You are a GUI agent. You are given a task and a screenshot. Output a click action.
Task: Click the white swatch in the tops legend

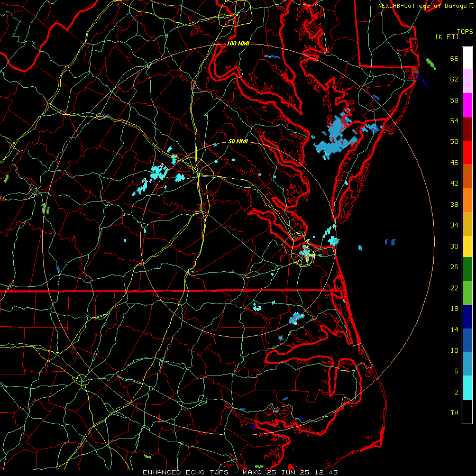click(467, 58)
